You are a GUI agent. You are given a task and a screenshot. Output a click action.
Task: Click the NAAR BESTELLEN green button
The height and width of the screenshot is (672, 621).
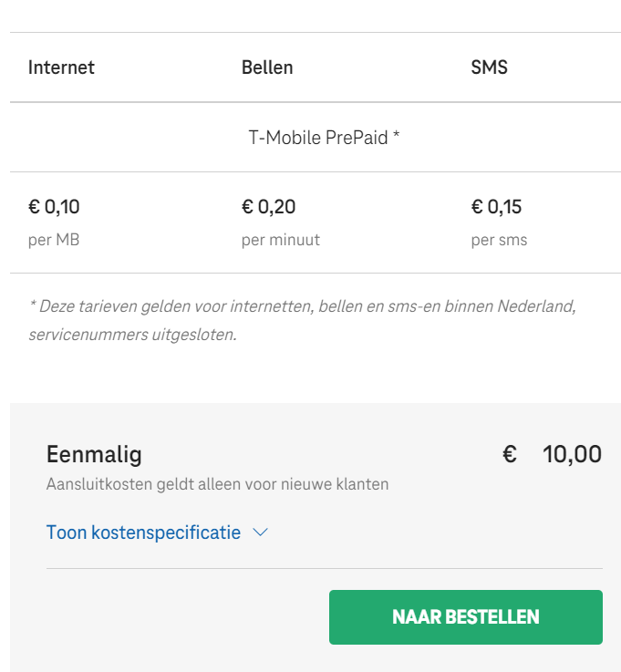point(466,617)
